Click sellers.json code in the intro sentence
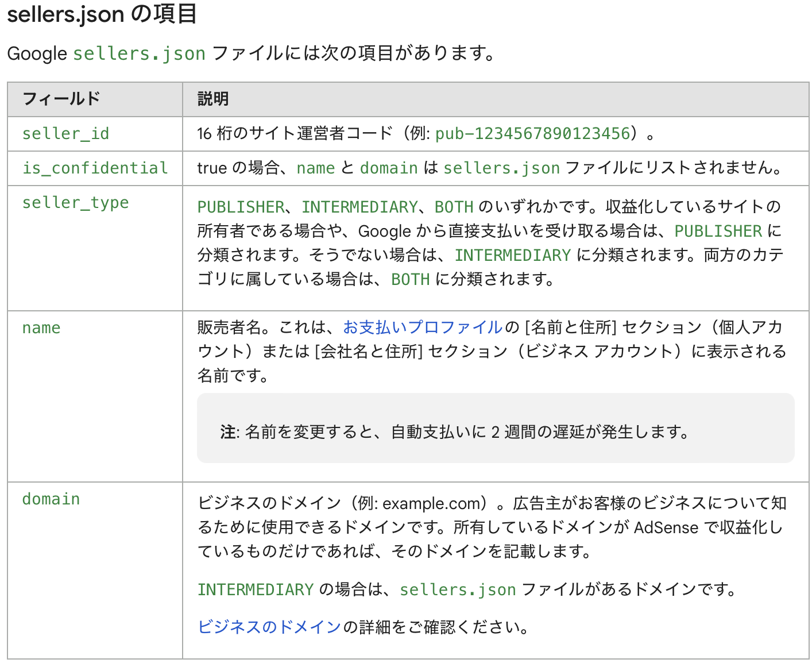 click(139, 53)
